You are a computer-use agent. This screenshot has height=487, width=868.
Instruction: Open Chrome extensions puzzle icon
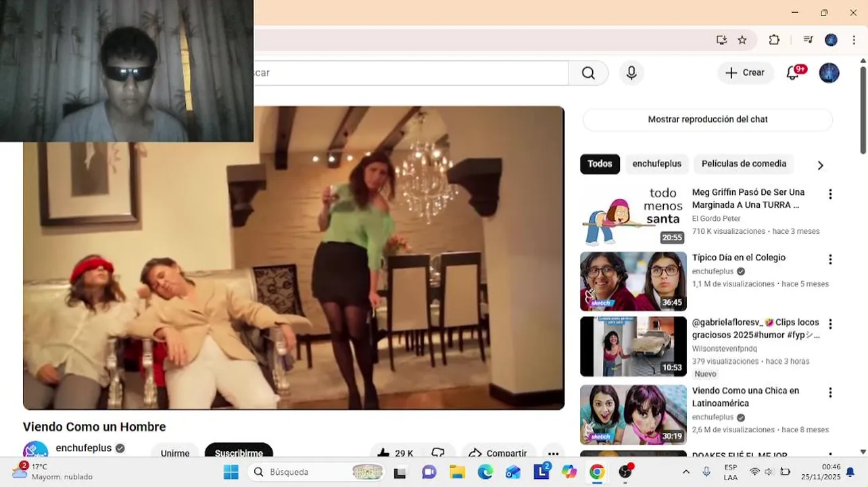pyautogui.click(x=775, y=40)
